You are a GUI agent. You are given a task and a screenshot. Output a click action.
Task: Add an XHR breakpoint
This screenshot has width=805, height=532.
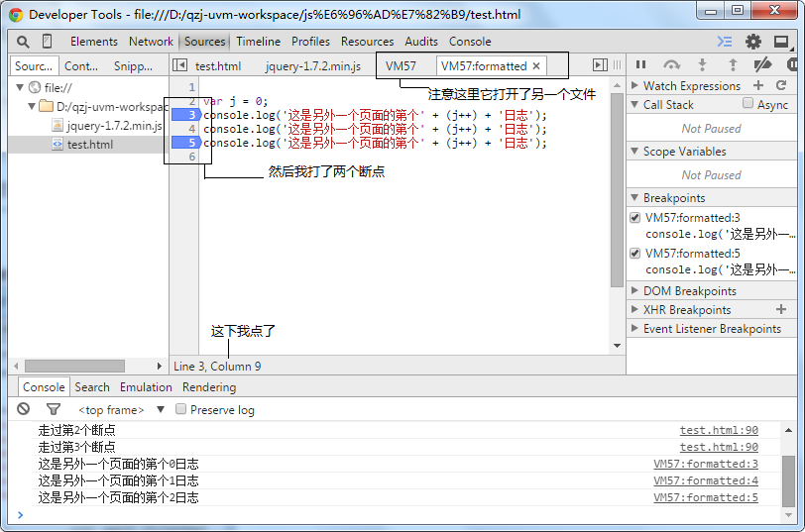[781, 309]
